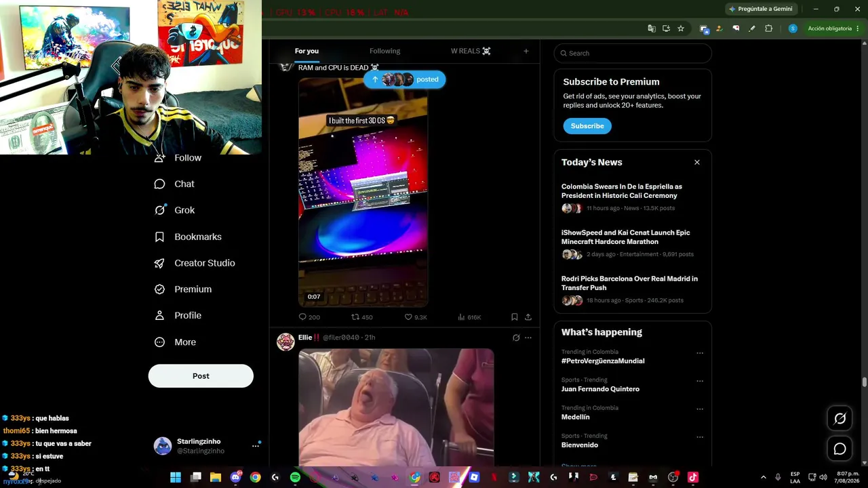Share the 3D OS post
868x488 pixels.
point(528,317)
